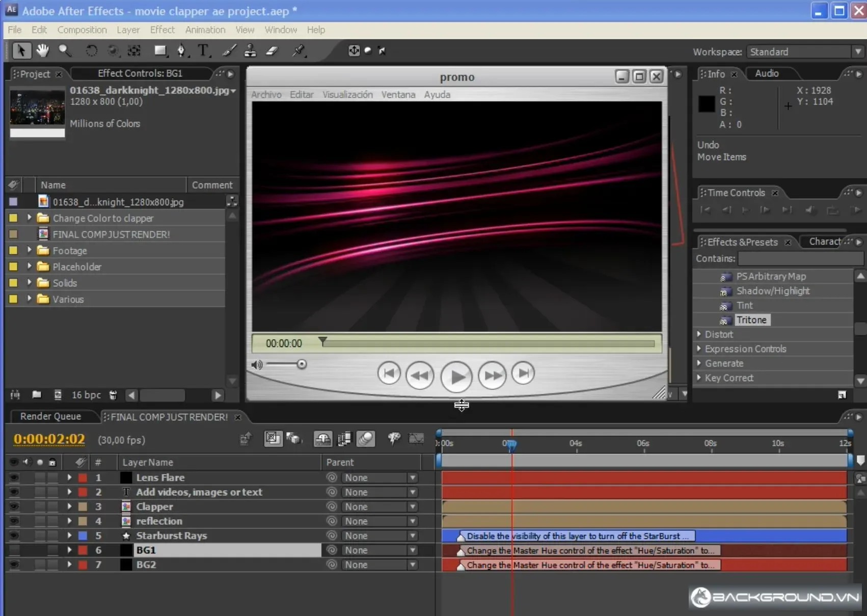Skip to the start in the promo player
Image resolution: width=867 pixels, height=616 pixels.
389,373
